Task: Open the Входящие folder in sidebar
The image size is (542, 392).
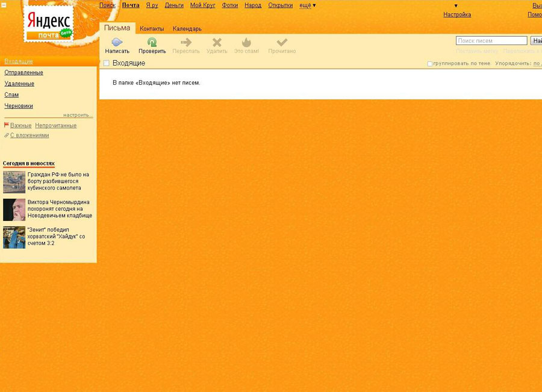Action: 19,61
